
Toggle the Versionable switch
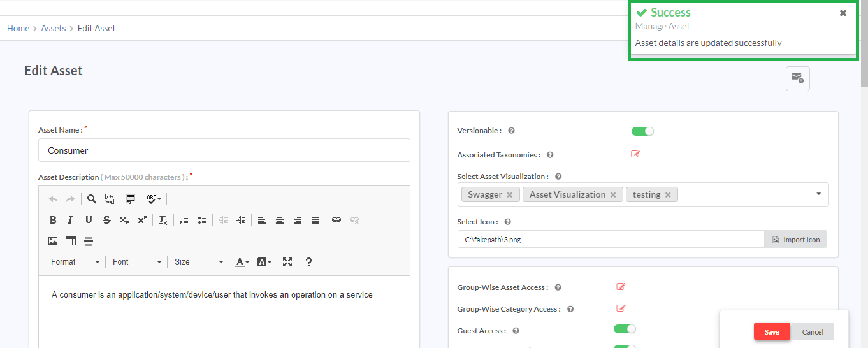pos(642,131)
